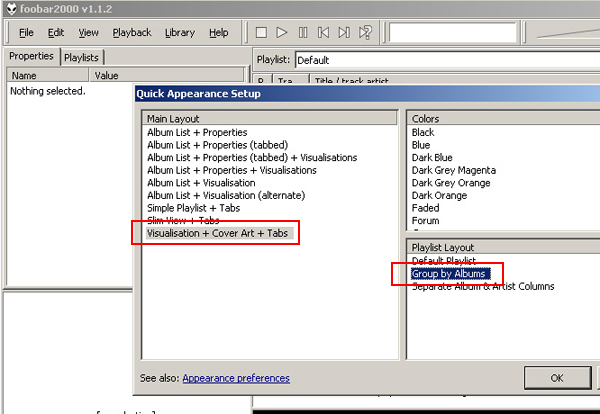This screenshot has width=600, height=414.
Task: Choose the Dark Grey Magenta color scheme
Action: click(453, 170)
